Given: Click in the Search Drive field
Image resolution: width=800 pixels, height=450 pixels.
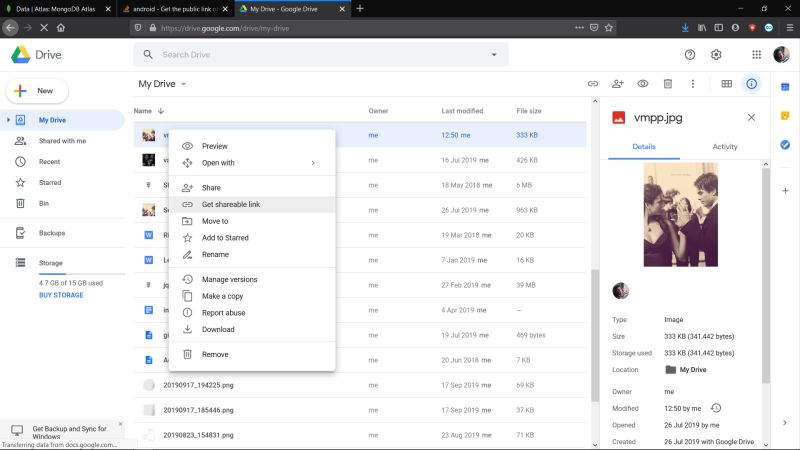Looking at the screenshot, I should pyautogui.click(x=321, y=55).
